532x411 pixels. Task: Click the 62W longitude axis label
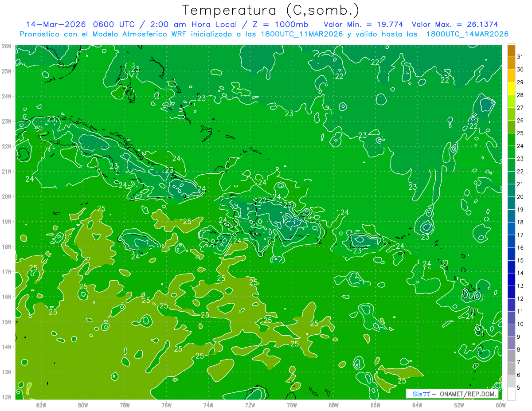point(459,405)
